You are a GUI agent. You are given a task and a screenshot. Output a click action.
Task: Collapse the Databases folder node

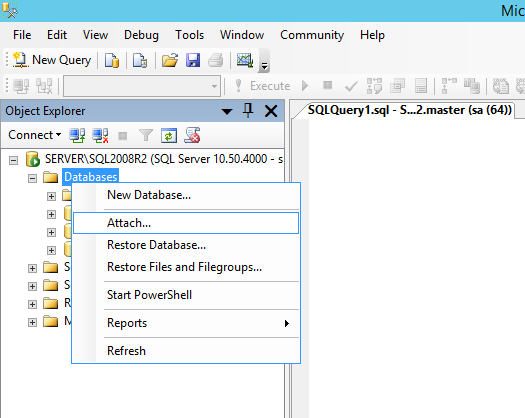coord(32,179)
